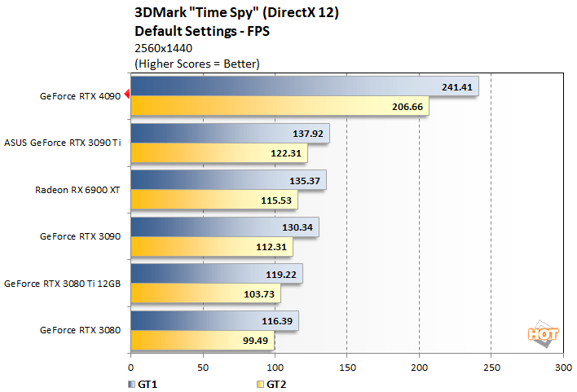Image resolution: width=577 pixels, height=392 pixels.
Task: Click the 0 axis tick label
Action: click(130, 368)
